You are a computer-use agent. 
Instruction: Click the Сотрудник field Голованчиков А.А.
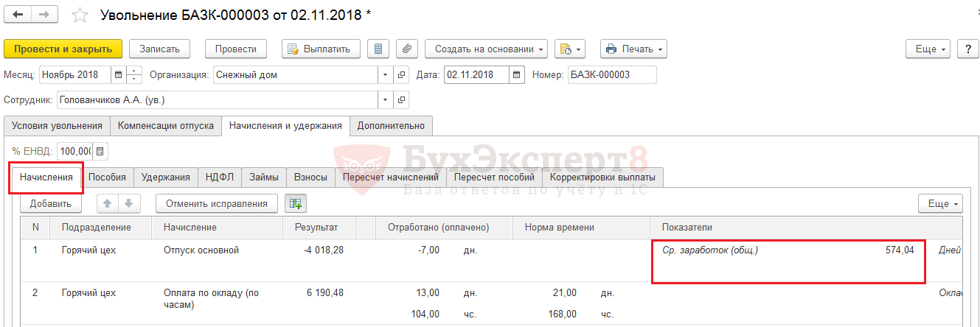(218, 99)
